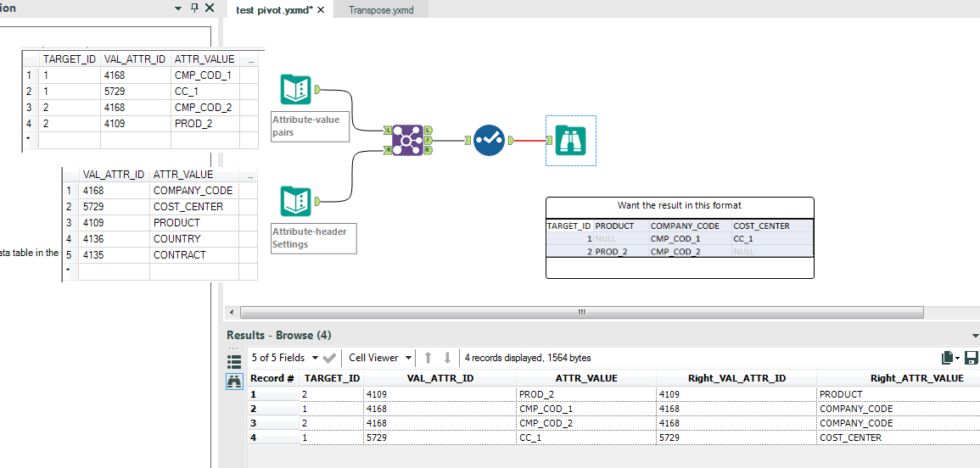The width and height of the screenshot is (980, 468).
Task: Move to previous record with up arrow
Action: click(428, 358)
